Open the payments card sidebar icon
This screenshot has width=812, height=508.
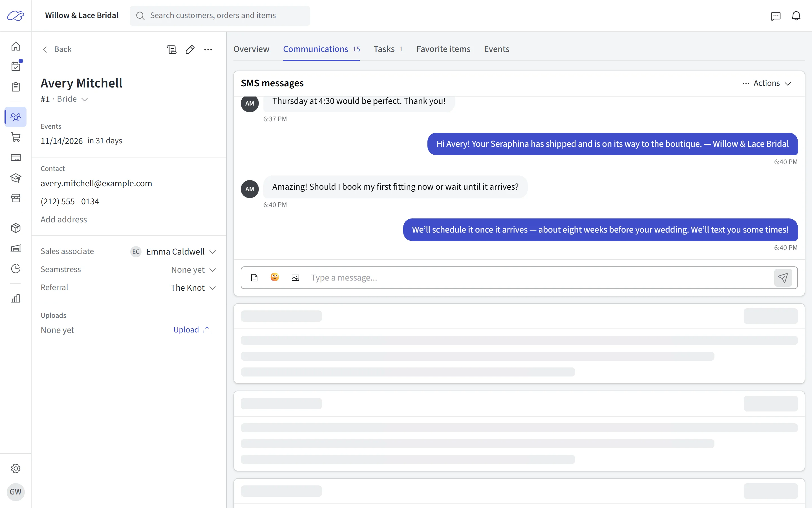pos(16,157)
